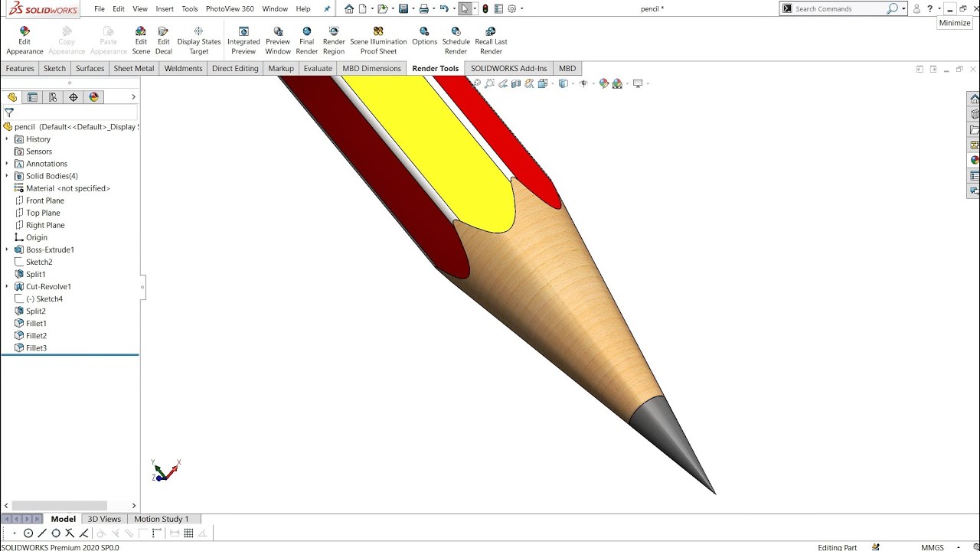Click the Undo icon
The image size is (980, 551).
click(x=443, y=9)
